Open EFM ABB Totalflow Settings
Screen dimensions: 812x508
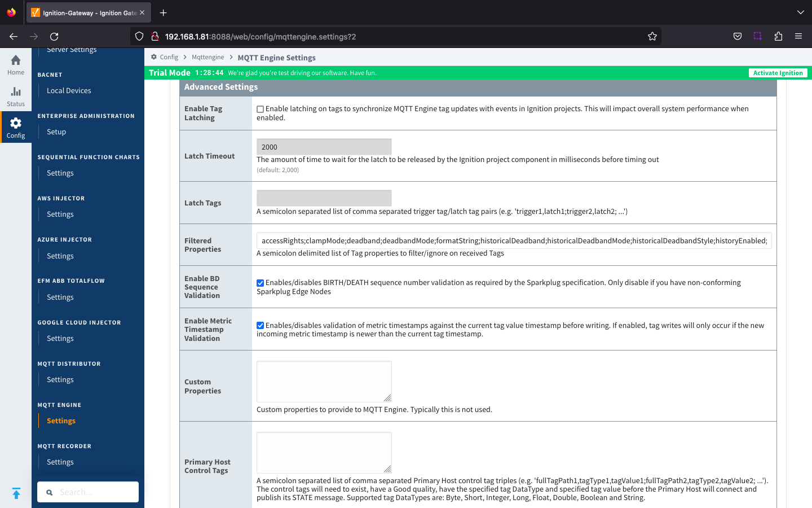60,297
